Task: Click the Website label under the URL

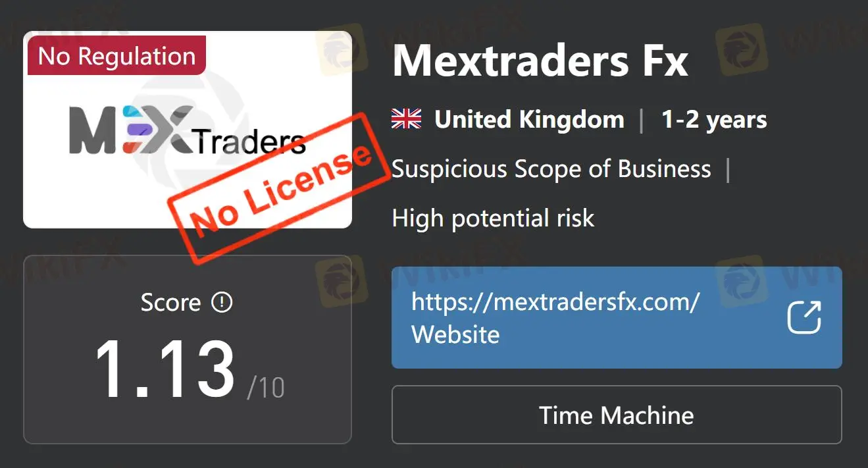Action: pyautogui.click(x=455, y=334)
